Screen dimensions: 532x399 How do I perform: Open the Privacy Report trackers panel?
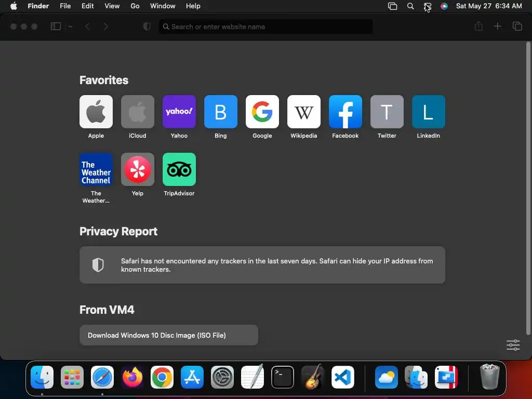(262, 265)
